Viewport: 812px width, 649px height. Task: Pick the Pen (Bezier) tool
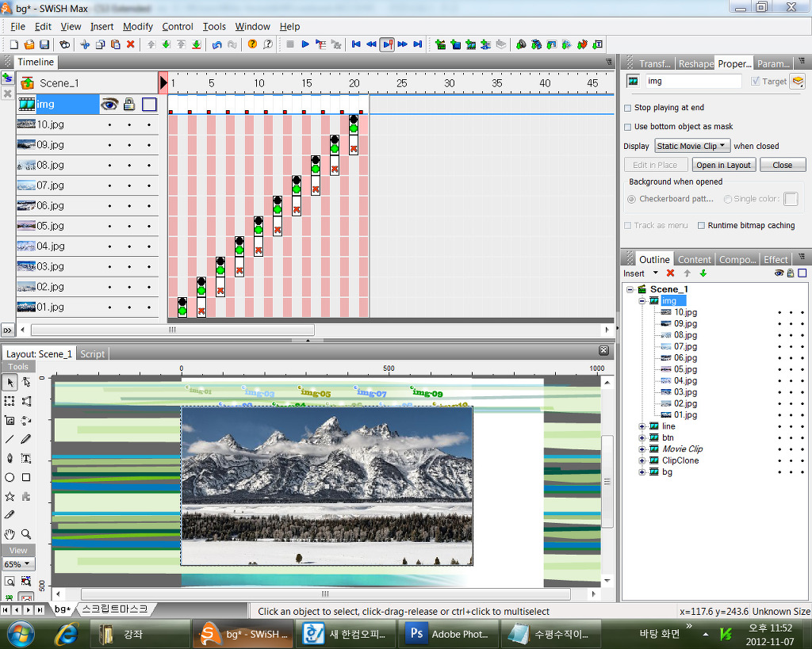coord(10,459)
